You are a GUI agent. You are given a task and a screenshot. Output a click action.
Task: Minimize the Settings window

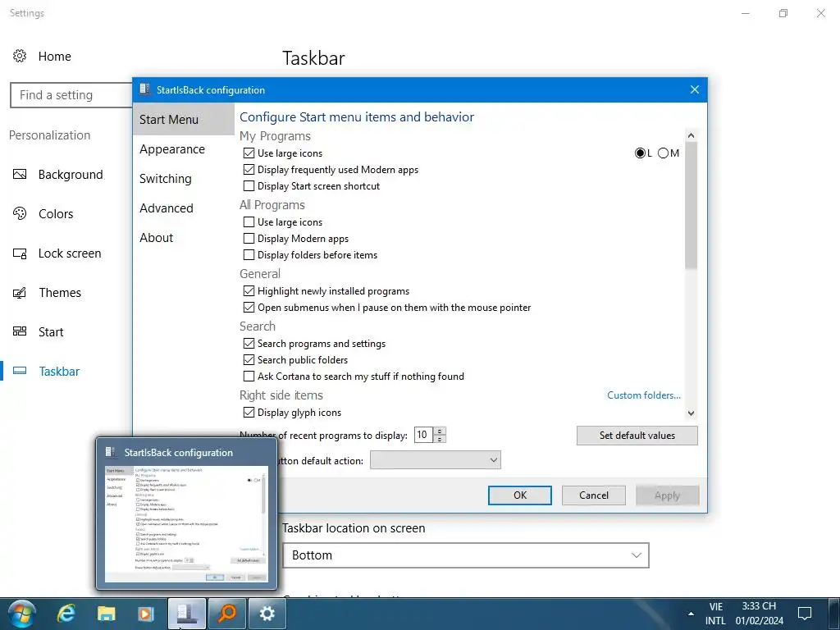(745, 13)
